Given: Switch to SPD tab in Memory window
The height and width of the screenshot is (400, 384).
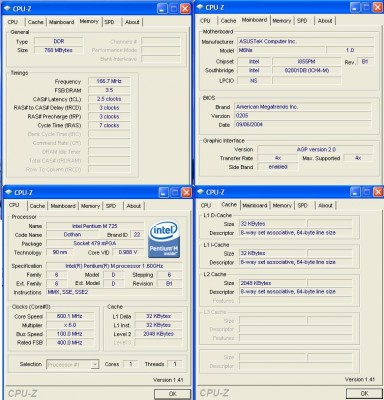Looking at the screenshot, I should point(109,22).
